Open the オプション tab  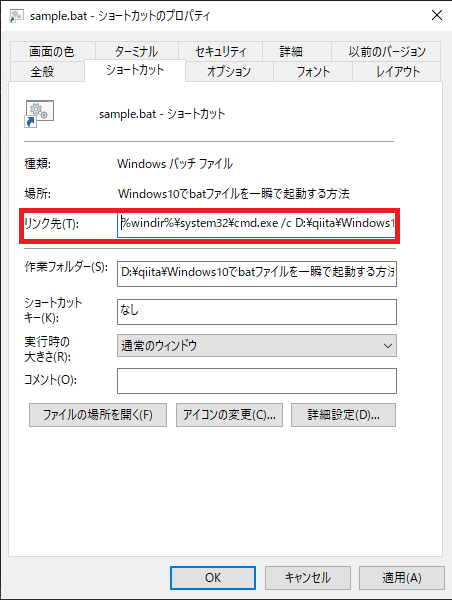click(229, 72)
